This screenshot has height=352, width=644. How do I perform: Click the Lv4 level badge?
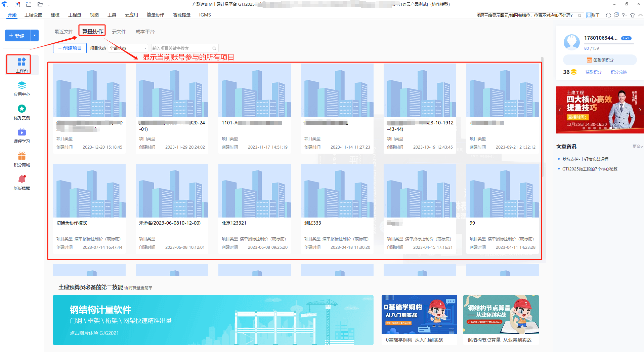[x=626, y=38]
